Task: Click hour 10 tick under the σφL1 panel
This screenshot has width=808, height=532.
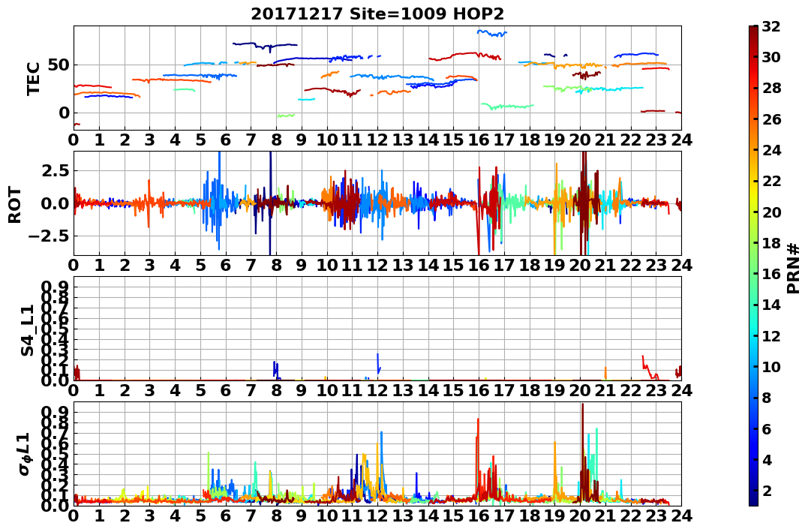Action: [326, 515]
